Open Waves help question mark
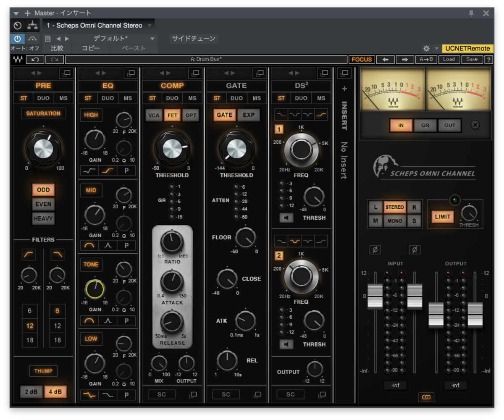This screenshot has height=420, width=504. [x=488, y=59]
